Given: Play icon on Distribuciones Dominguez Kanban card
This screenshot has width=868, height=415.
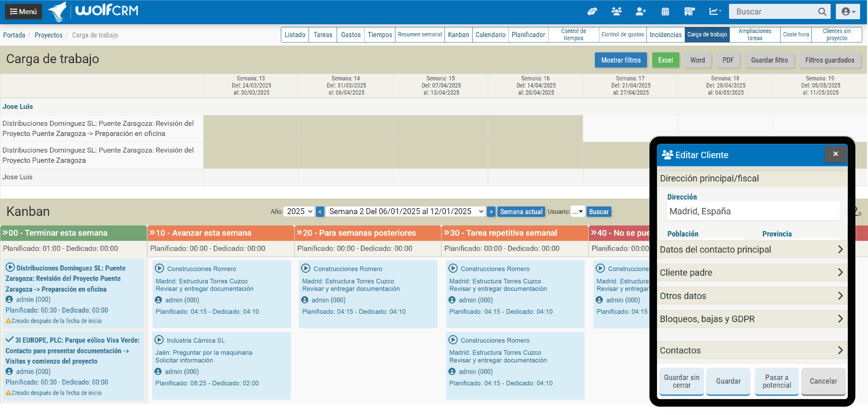Looking at the screenshot, I should (10, 267).
